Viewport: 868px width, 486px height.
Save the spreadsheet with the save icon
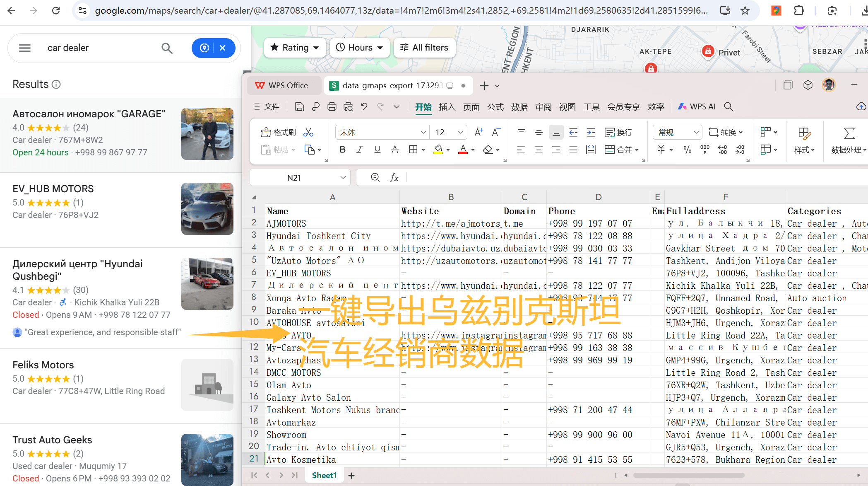(299, 107)
